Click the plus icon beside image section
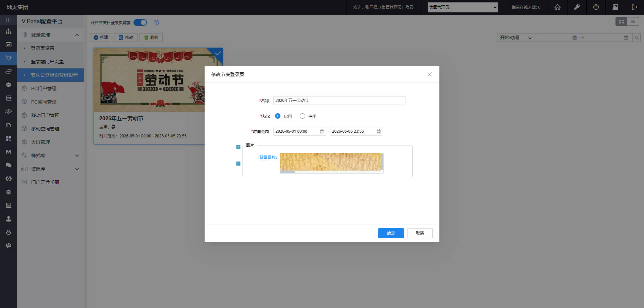The height and width of the screenshot is (308, 644). 238,147
